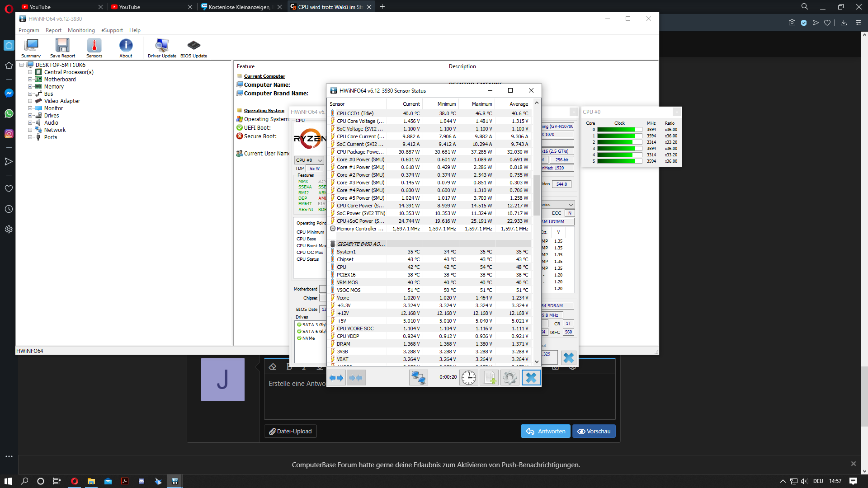Click the 1T memory timing radio button
The height and width of the screenshot is (488, 868).
(x=569, y=324)
